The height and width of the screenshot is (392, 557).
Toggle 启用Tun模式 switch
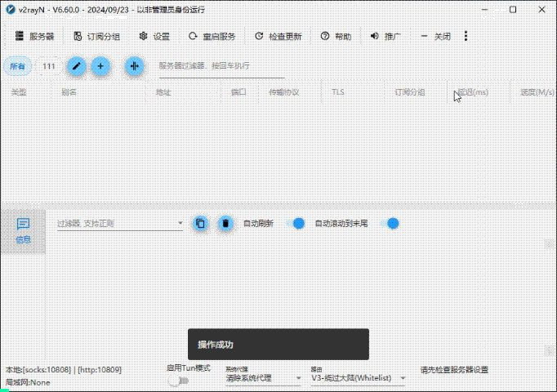[178, 381]
